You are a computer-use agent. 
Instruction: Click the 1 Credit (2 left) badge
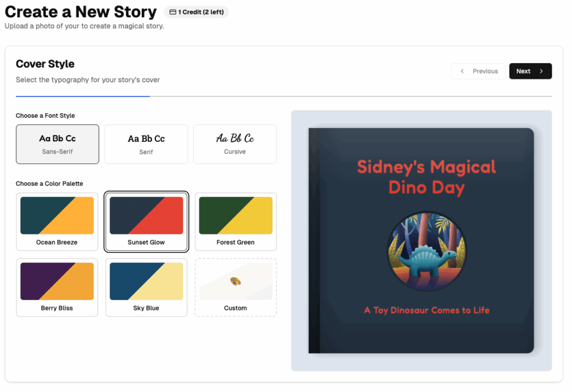(197, 12)
